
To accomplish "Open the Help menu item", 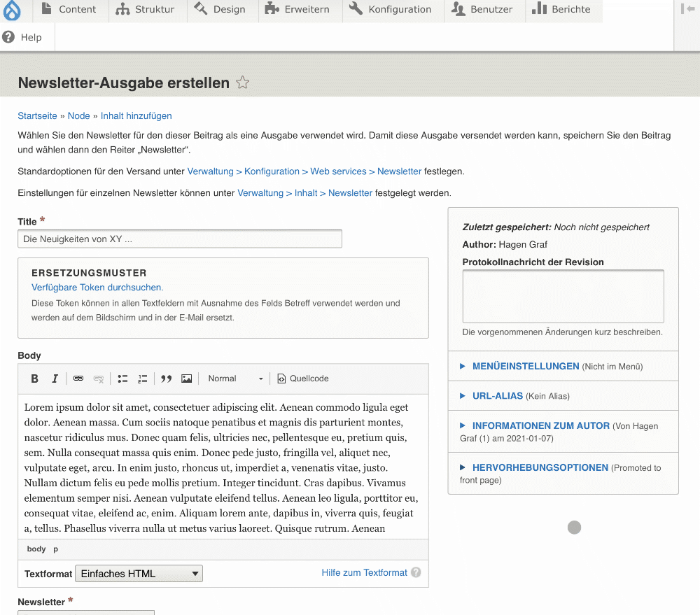I will 22,37.
